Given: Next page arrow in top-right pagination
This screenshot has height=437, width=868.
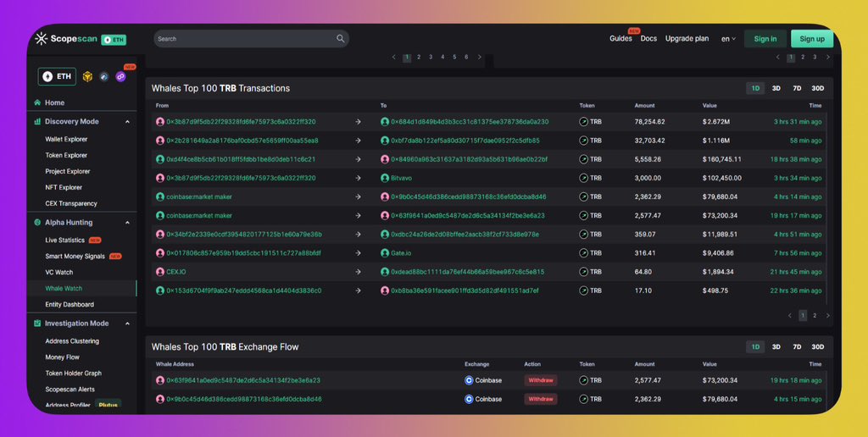Looking at the screenshot, I should click(827, 57).
